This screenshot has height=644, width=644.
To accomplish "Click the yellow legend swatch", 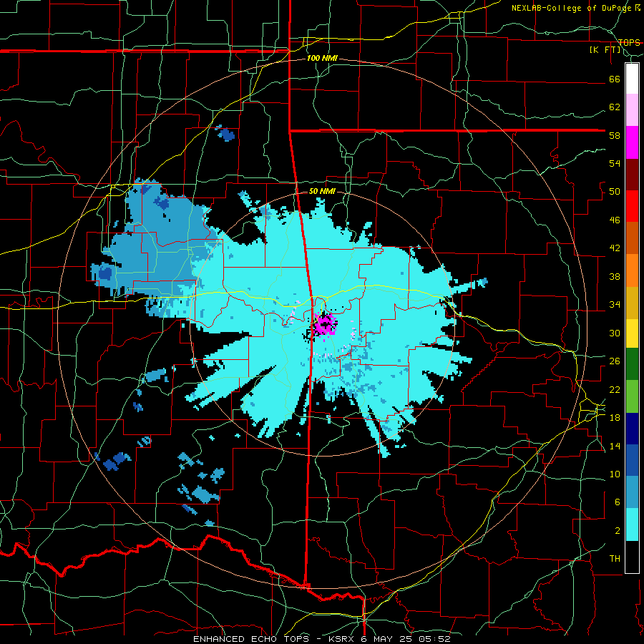I will click(632, 333).
